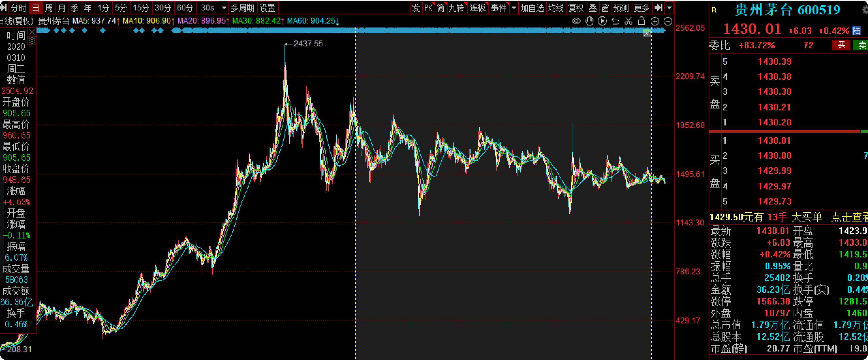Screen dimensions: 868x360
Task: Zoom out with the minus icon
Action: [x=668, y=21]
